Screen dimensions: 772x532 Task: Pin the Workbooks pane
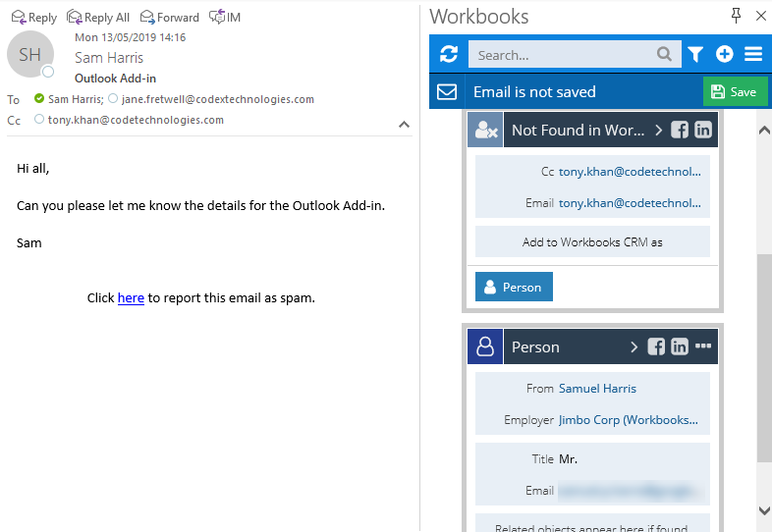(736, 16)
